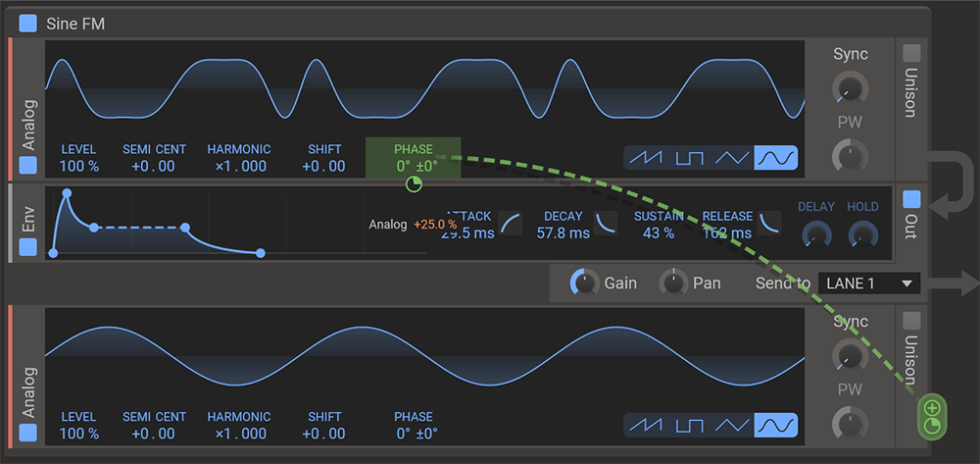
Task: Click bottom oscillator SEMI CENT value
Action: point(154,434)
